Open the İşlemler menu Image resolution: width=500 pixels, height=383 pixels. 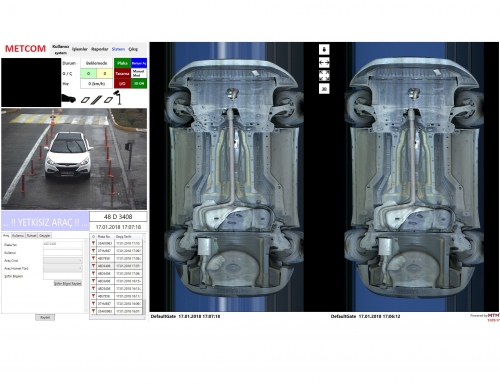(x=80, y=49)
